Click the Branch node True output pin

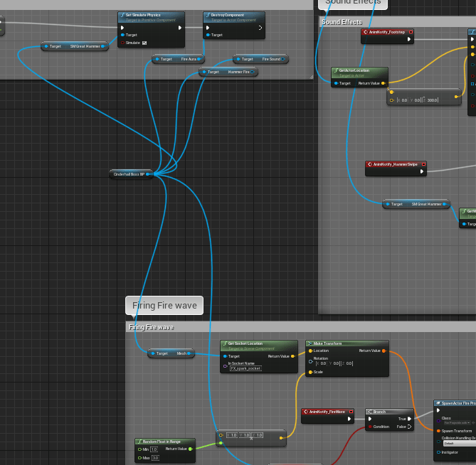coord(410,419)
